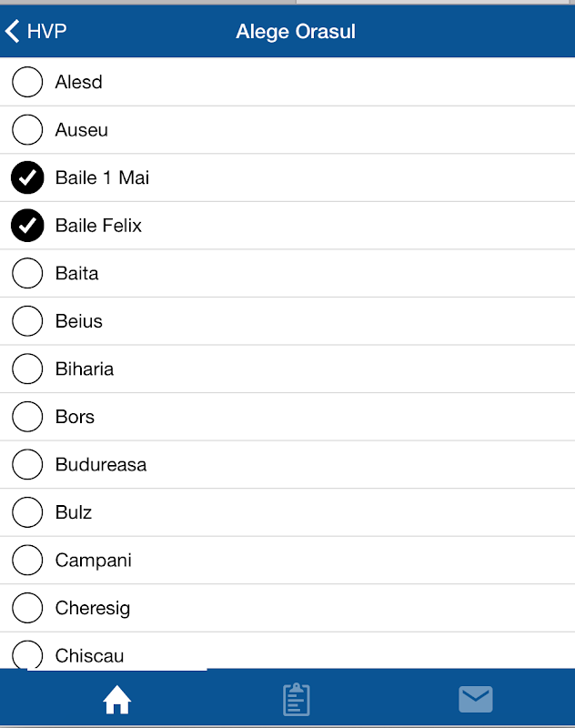This screenshot has height=728, width=575.
Task: Tap the Baile Felix city label
Action: coord(98,226)
